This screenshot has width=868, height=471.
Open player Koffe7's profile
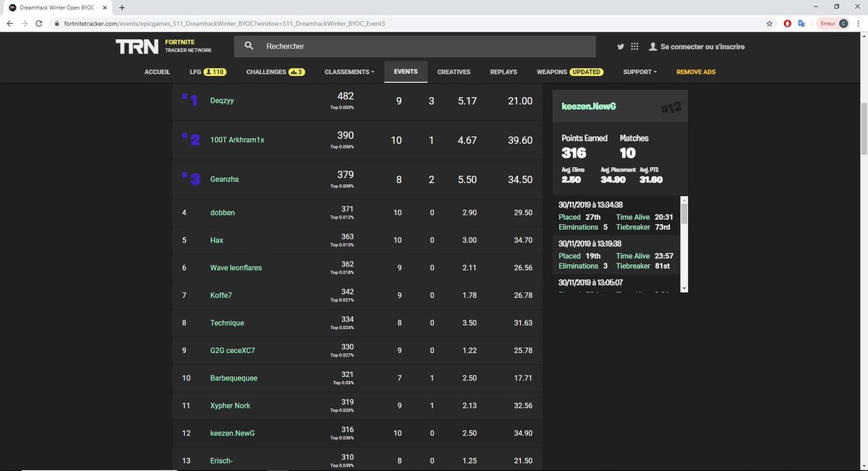(x=222, y=295)
